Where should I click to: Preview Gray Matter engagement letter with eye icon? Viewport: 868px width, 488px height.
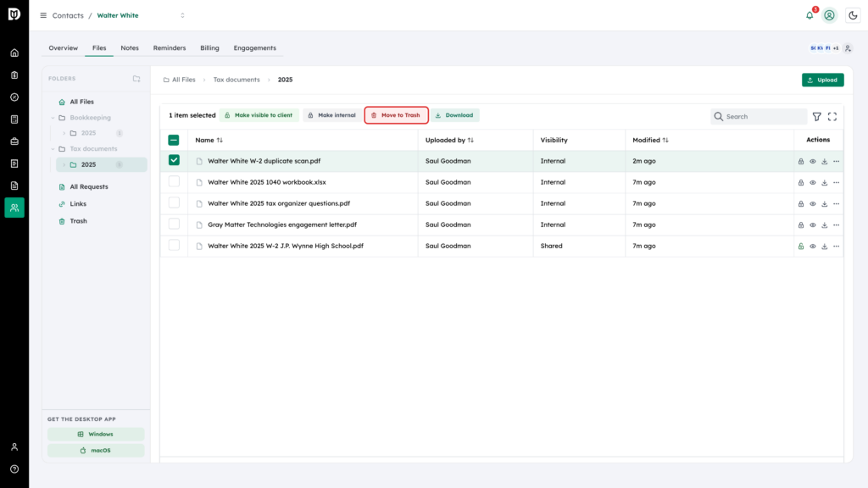[813, 225]
